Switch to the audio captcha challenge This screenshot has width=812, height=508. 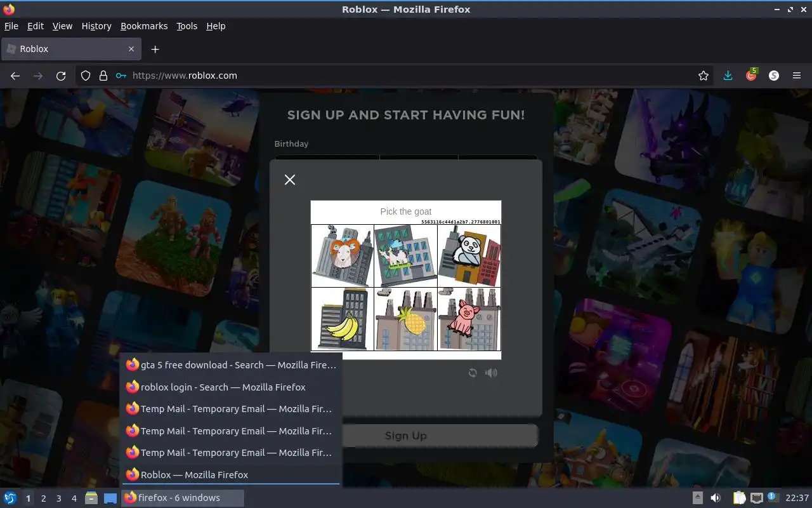pyautogui.click(x=491, y=373)
